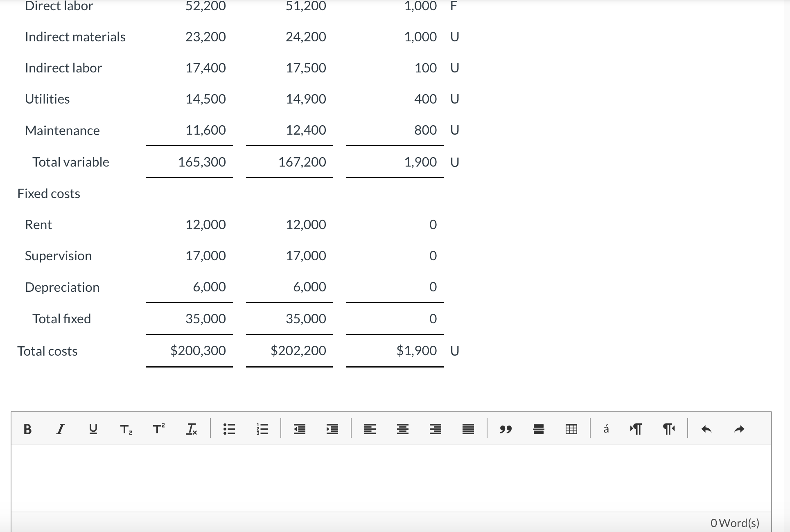Insert a horizontal line
The width and height of the screenshot is (790, 532).
538,429
